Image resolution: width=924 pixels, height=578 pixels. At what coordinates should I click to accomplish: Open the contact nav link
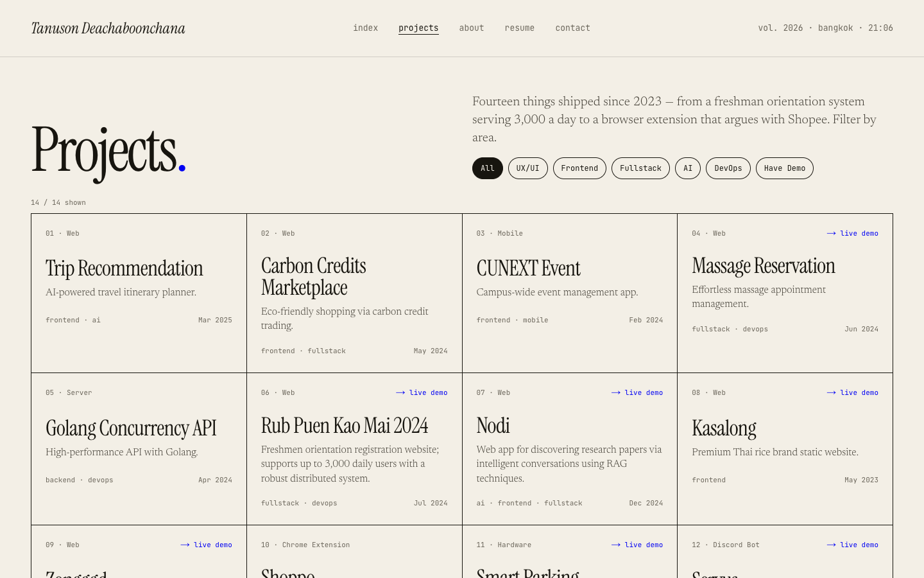572,28
